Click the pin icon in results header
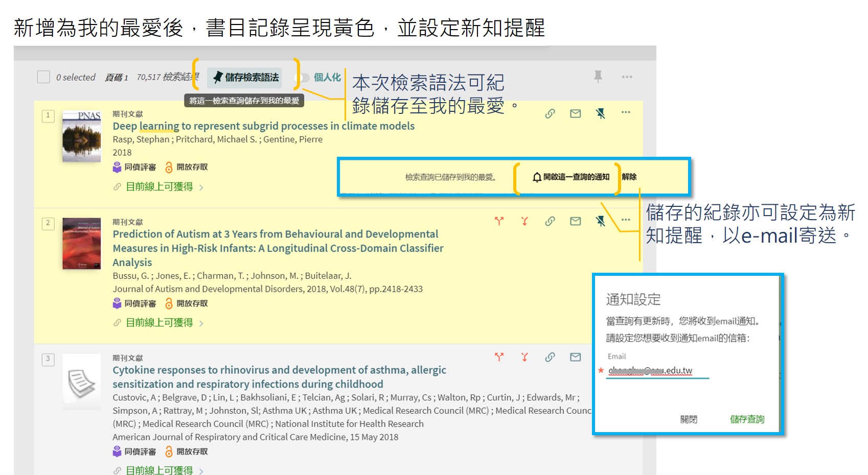The image size is (868, 475). click(598, 77)
